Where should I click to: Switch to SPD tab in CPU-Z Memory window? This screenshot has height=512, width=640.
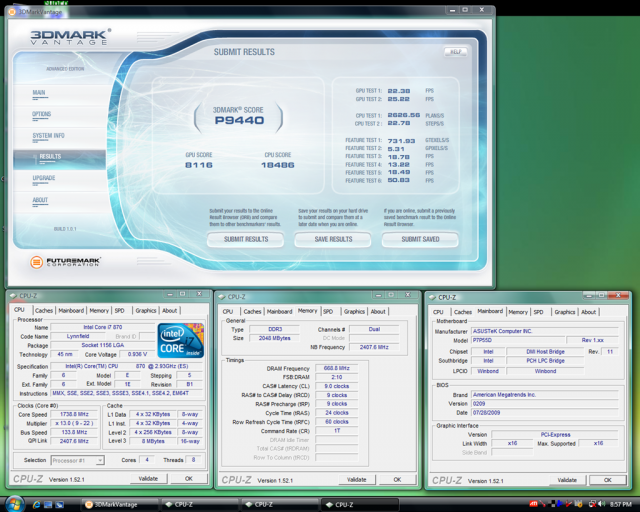pyautogui.click(x=328, y=312)
